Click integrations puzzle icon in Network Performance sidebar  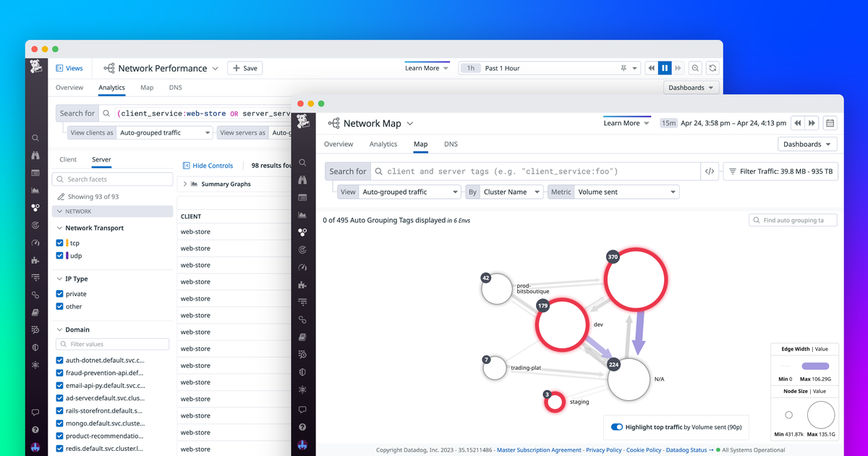tap(35, 260)
